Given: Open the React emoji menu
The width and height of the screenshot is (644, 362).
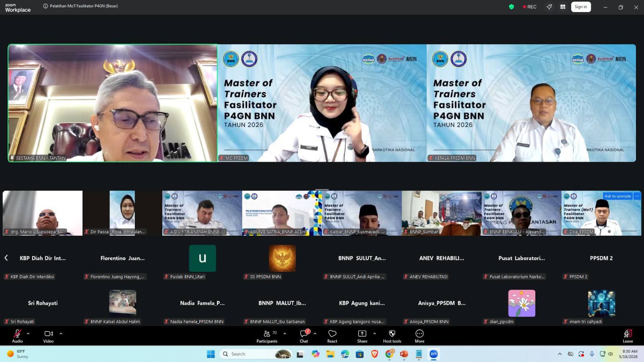Looking at the screenshot, I should [x=332, y=336].
